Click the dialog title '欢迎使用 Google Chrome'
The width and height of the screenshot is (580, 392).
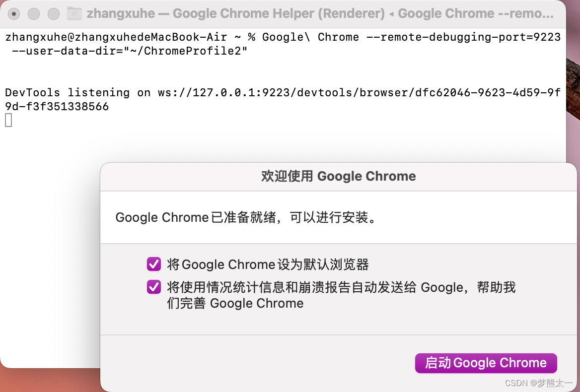(x=338, y=176)
